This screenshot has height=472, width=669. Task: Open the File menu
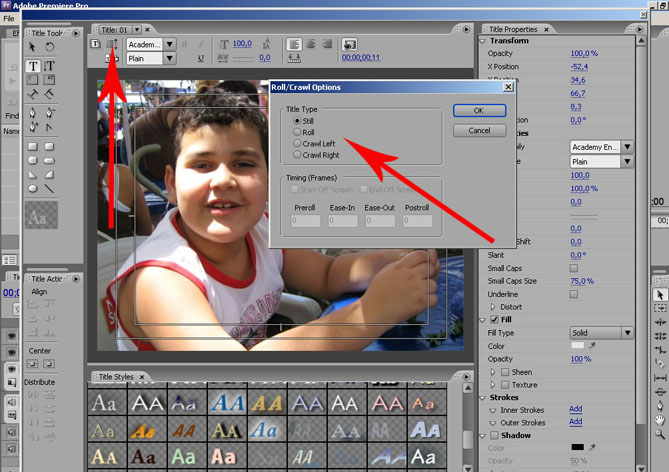click(9, 19)
